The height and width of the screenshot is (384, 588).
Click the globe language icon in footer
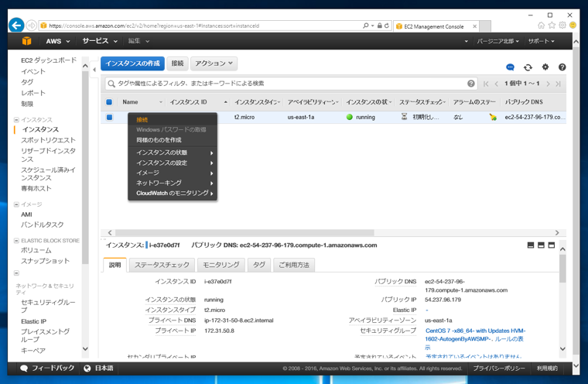[87, 369]
